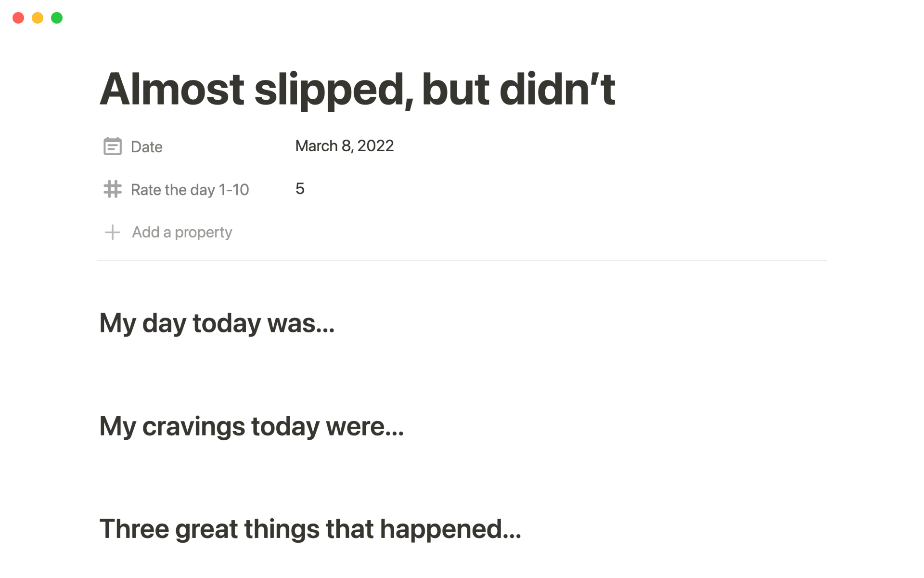
Task: Open the 'Rate the day 1-10' property menu
Action: 190,190
